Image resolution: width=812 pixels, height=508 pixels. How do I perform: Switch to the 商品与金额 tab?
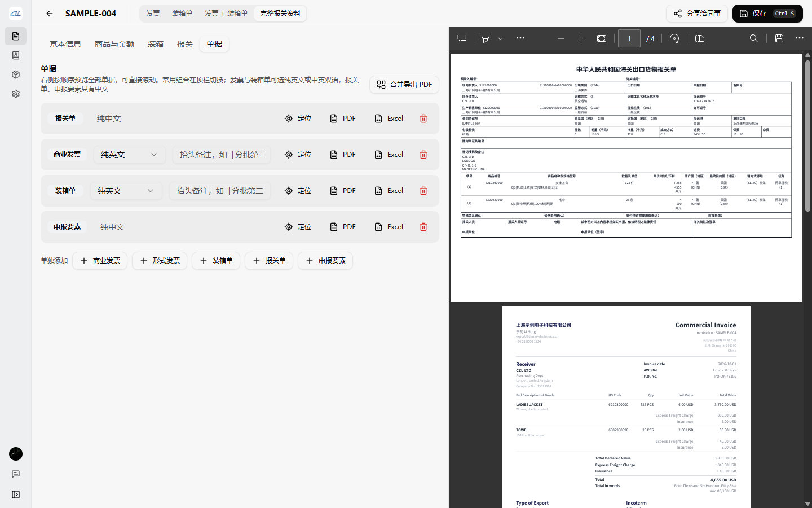pyautogui.click(x=114, y=44)
